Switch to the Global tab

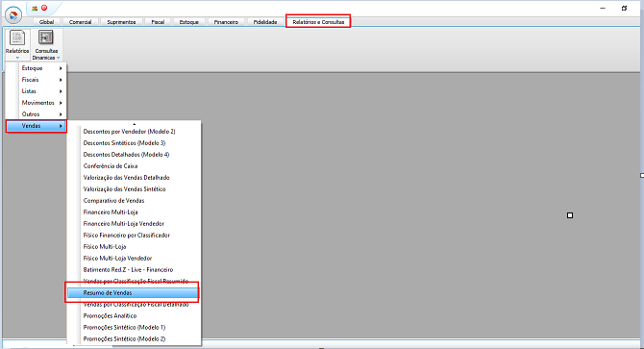pyautogui.click(x=46, y=22)
